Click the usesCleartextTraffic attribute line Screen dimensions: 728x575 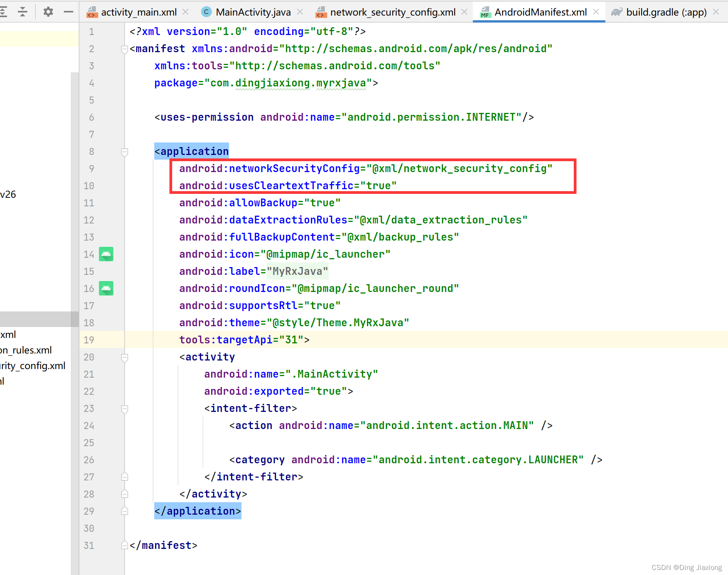point(288,186)
